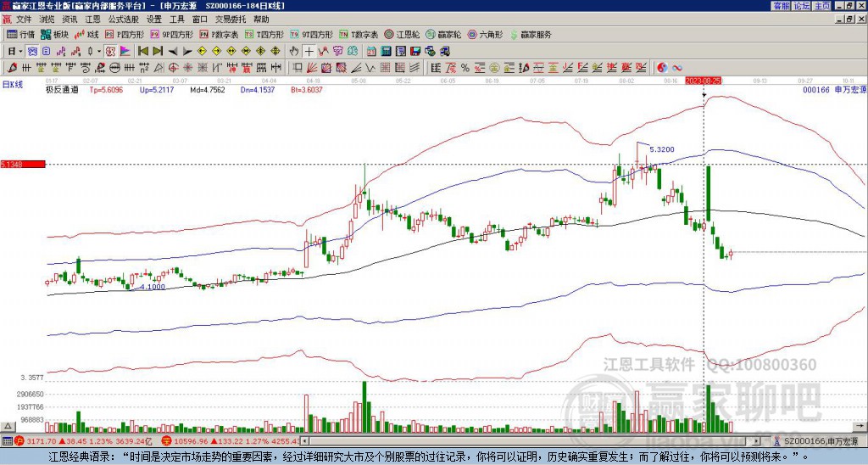The image size is (868, 465).
Task: Open the 赢家轮 wheel tool
Action: pos(443,34)
